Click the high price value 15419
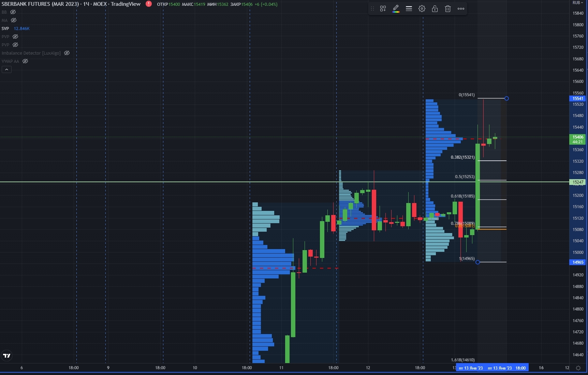Image resolution: width=588 pixels, height=375 pixels. coord(200,4)
